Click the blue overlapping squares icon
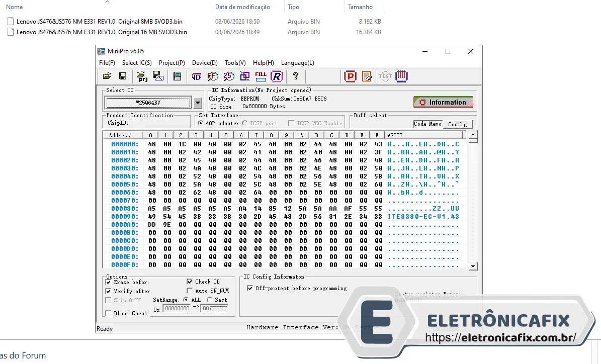 tap(244, 76)
